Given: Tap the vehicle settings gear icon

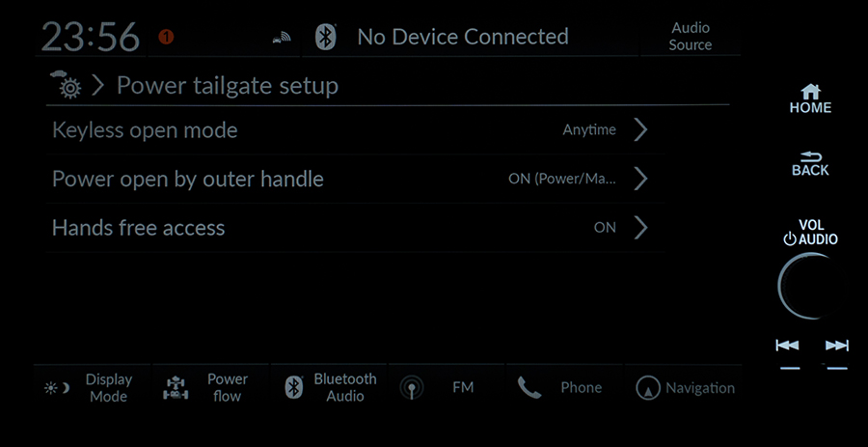Looking at the screenshot, I should (x=67, y=84).
